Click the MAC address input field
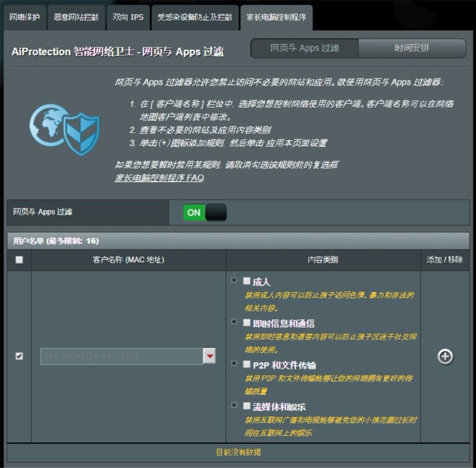The width and height of the screenshot is (476, 468). (122, 356)
